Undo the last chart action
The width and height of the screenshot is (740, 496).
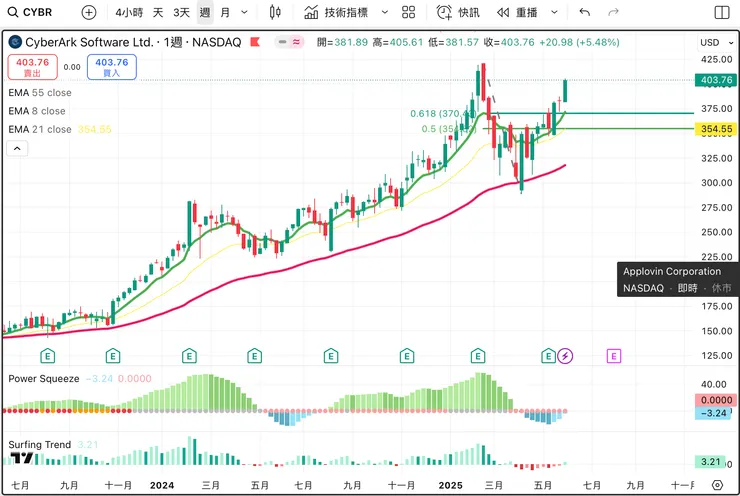click(x=584, y=12)
